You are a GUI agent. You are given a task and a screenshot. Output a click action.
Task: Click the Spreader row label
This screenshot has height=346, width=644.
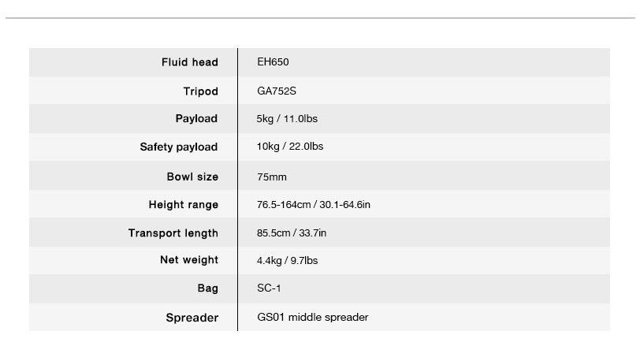(x=192, y=318)
